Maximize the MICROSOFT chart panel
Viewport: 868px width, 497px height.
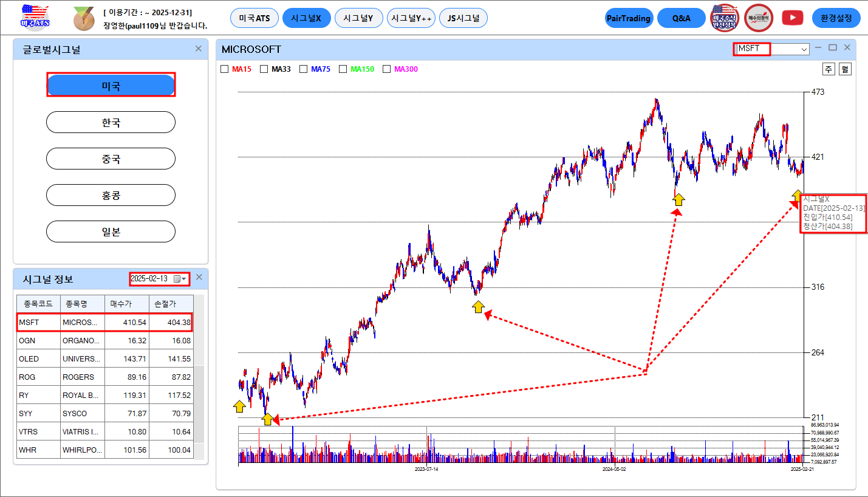click(833, 47)
